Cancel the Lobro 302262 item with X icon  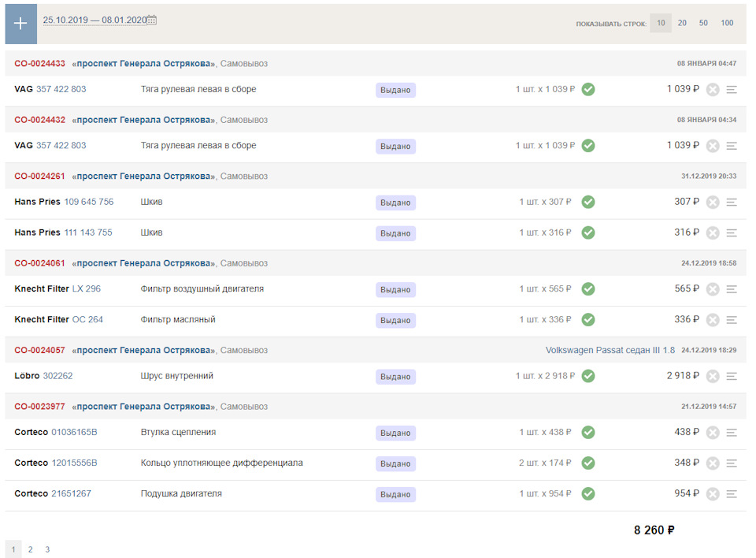point(713,377)
